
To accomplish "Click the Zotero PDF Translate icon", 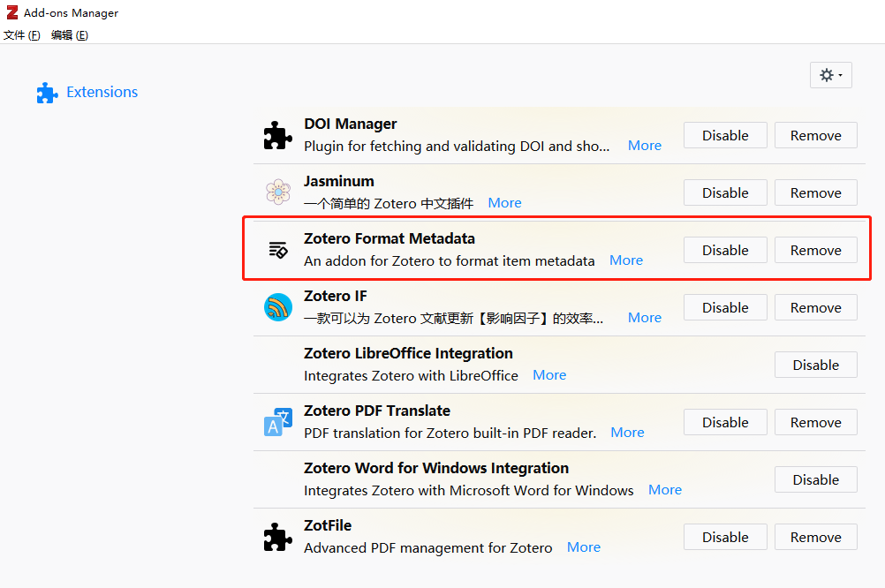I will (277, 422).
